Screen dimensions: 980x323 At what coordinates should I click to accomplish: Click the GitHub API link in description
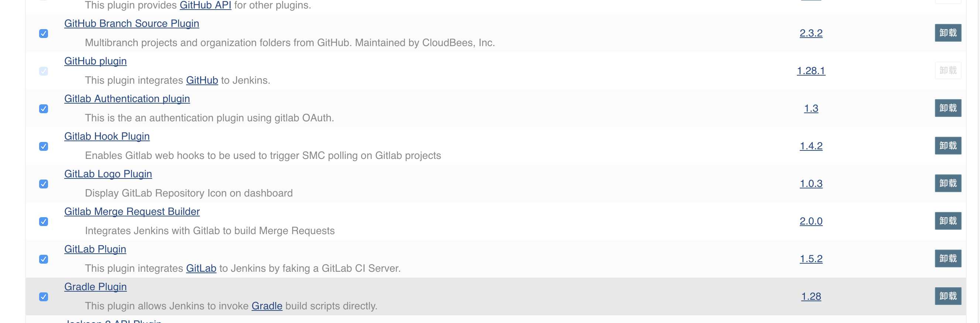click(205, 5)
